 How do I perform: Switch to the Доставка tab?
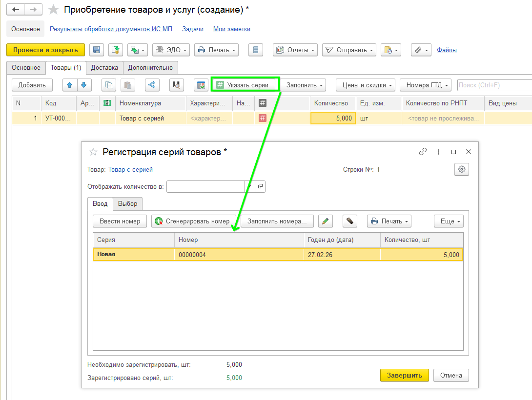tap(104, 67)
